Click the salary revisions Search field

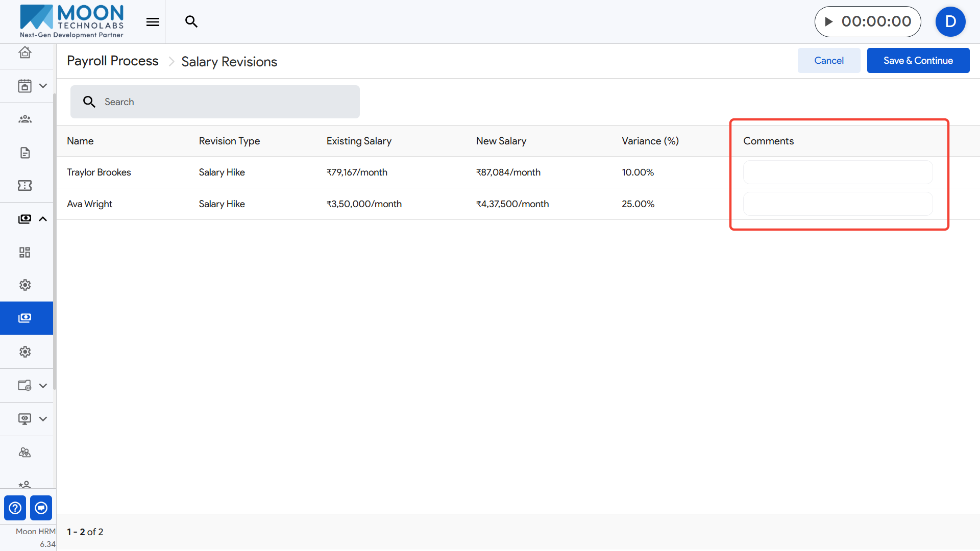225,102
